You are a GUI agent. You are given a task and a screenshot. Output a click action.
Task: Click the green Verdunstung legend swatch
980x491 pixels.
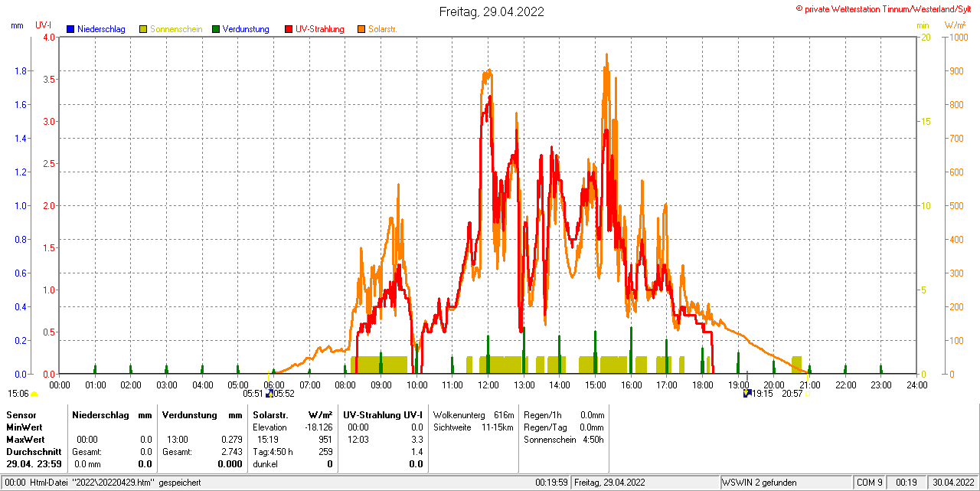(x=216, y=29)
